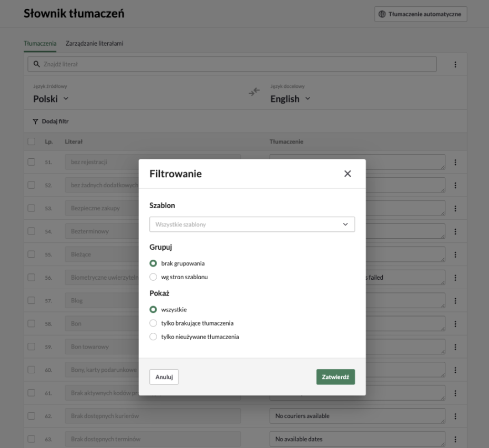The width and height of the screenshot is (489, 448).
Task: Expand the 'Wszystkie szablony' dropdown
Action: (252, 225)
